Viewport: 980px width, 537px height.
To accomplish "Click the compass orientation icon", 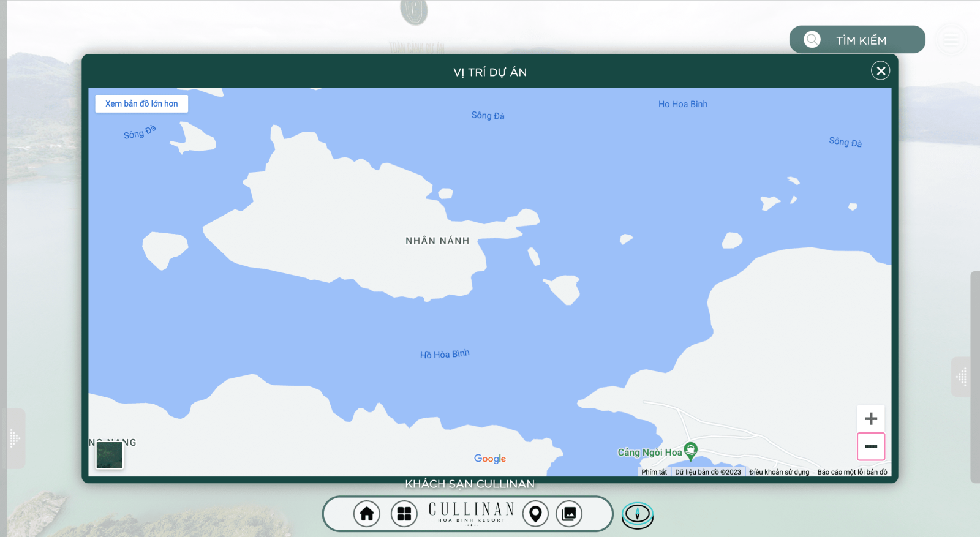I will (x=638, y=514).
